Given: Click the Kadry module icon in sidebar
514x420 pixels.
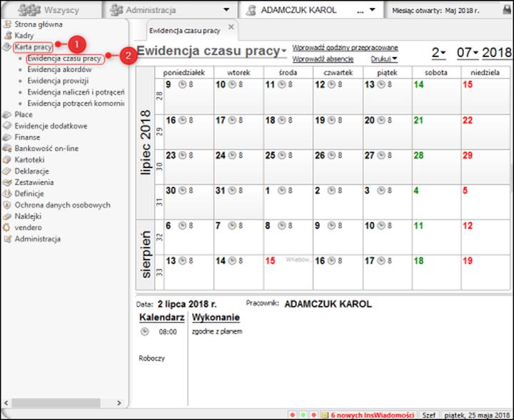Looking at the screenshot, I should click(x=7, y=35).
